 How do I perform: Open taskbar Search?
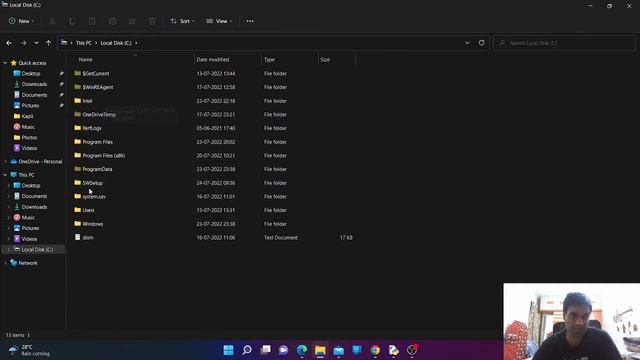point(247,350)
